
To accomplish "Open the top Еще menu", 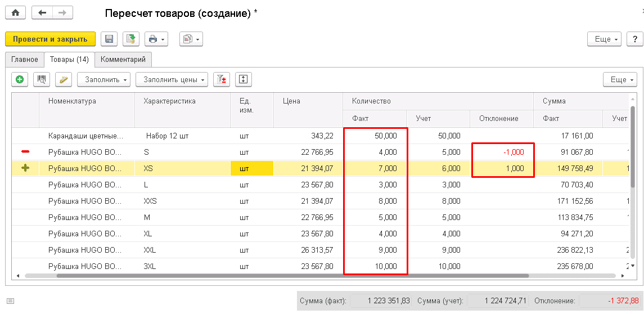I will click(x=606, y=39).
